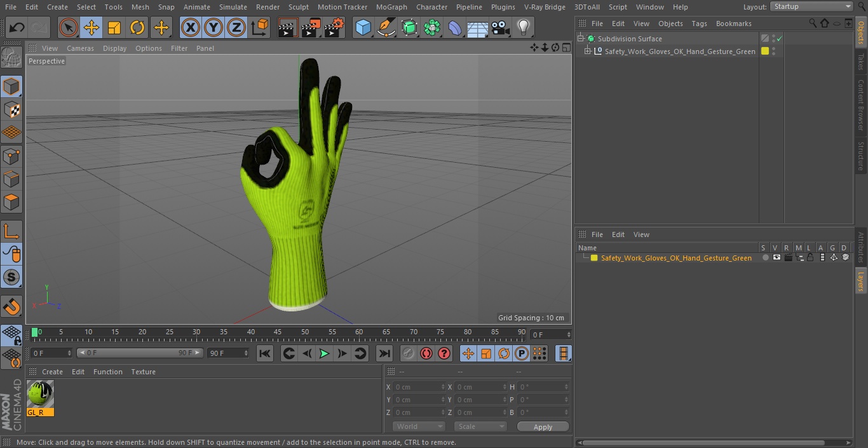This screenshot has height=448, width=868.
Task: Click yellow layer color in Layers manager
Action: [x=594, y=258]
